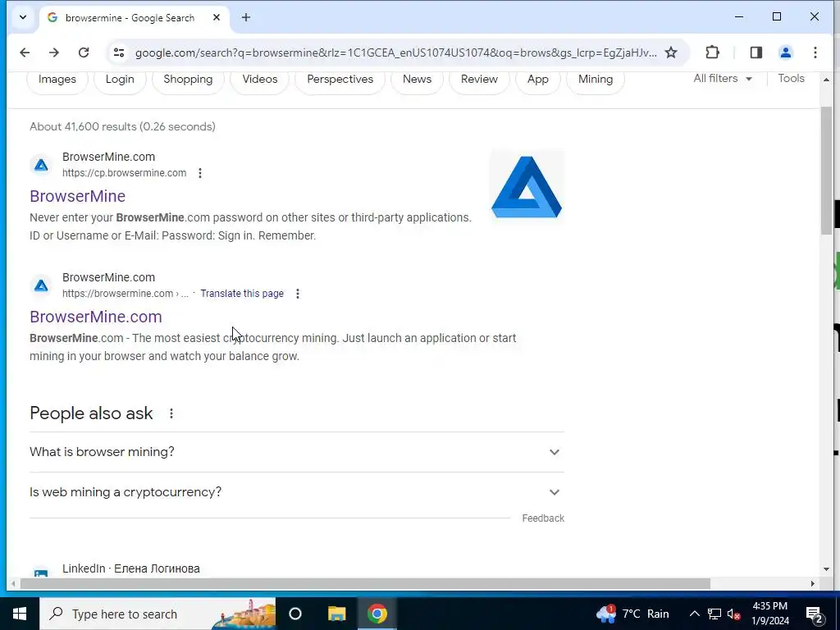The width and height of the screenshot is (840, 630).
Task: Show hidden system tray icons
Action: click(x=694, y=614)
